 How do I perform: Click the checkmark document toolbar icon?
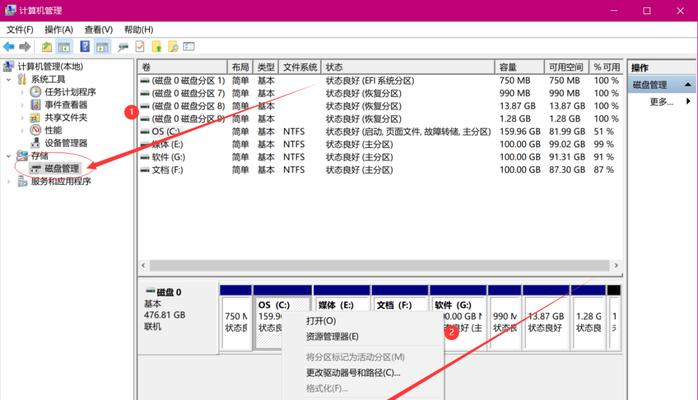tap(140, 46)
